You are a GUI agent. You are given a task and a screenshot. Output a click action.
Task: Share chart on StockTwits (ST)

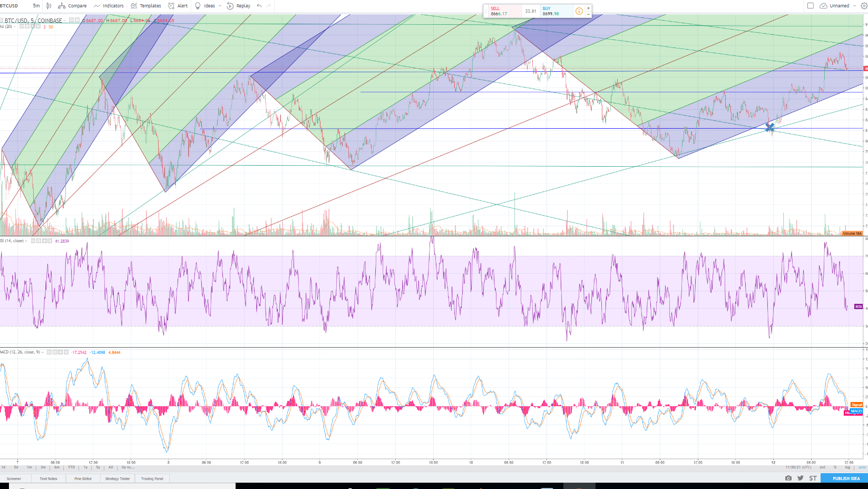[x=813, y=478]
